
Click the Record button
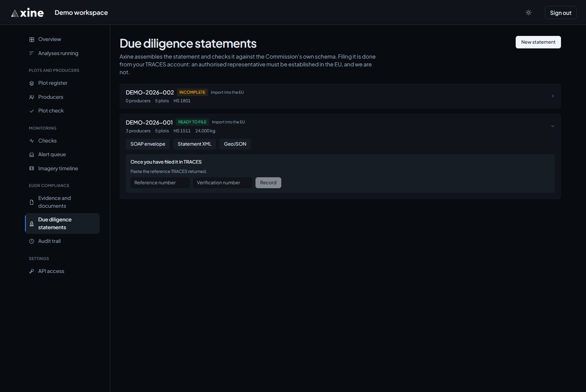click(268, 183)
